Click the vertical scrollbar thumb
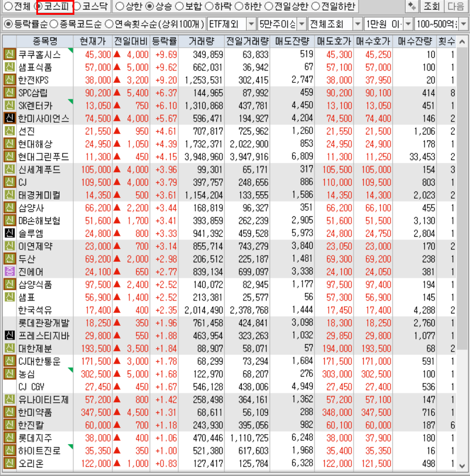The width and height of the screenshot is (470, 476). 462,198
